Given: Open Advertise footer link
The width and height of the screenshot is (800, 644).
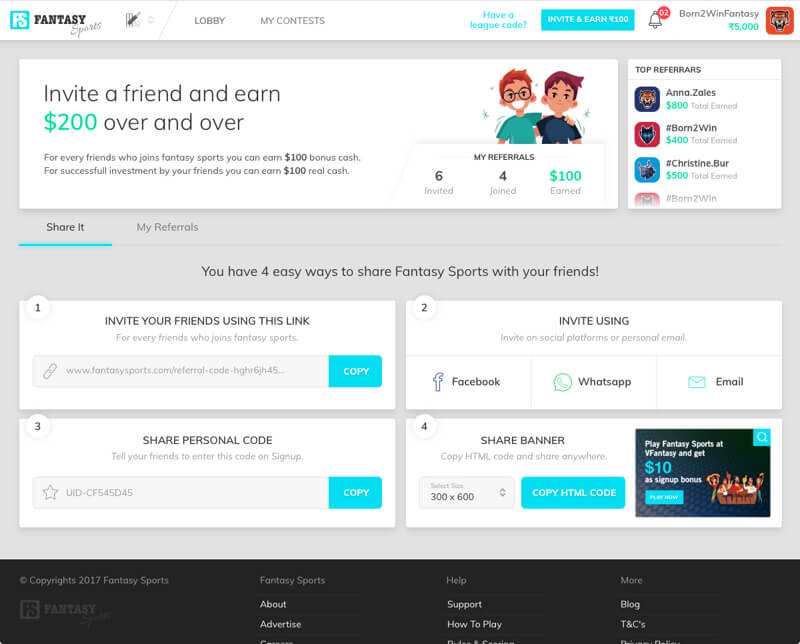Looking at the screenshot, I should click(x=281, y=624).
